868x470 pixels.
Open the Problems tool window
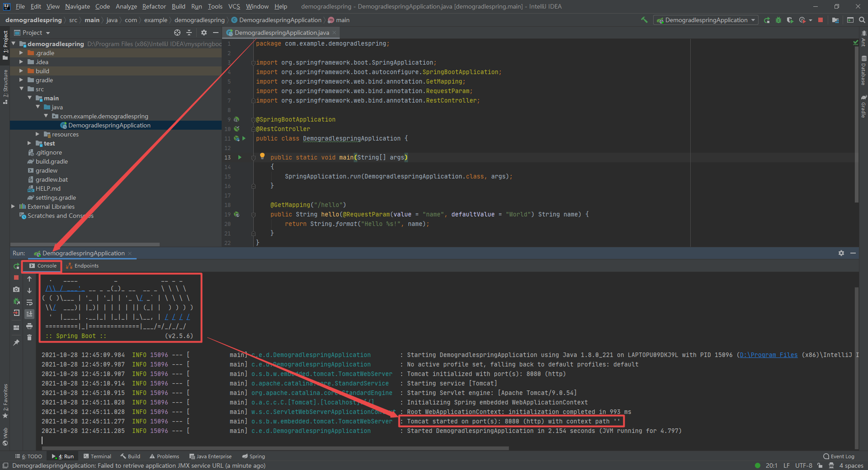pyautogui.click(x=164, y=456)
